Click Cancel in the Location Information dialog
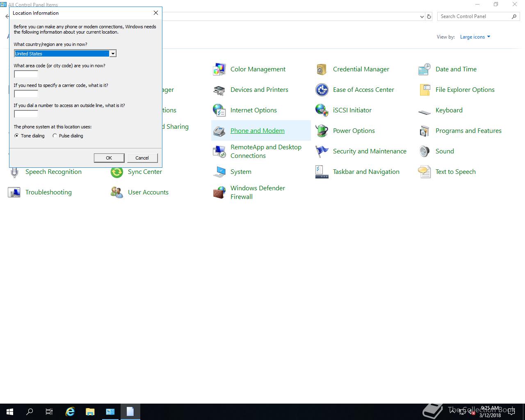This screenshot has width=525, height=420. 142,158
